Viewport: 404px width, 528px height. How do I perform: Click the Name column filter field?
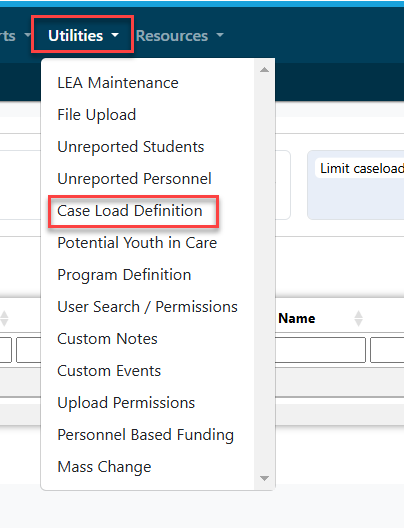click(321, 350)
